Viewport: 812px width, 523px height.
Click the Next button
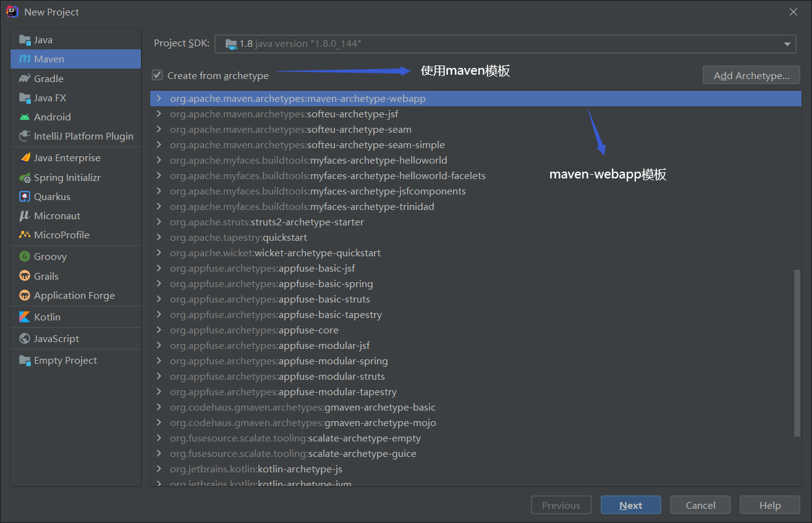click(x=631, y=505)
